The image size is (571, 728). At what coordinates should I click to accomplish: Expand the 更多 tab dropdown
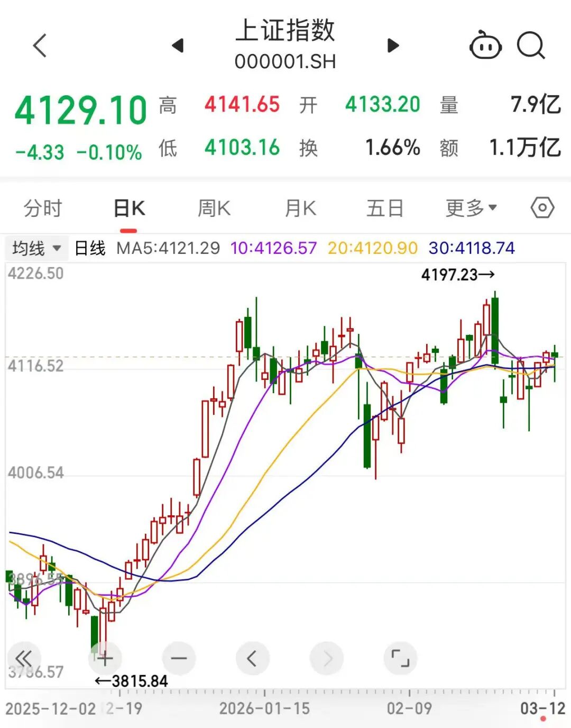pos(469,208)
